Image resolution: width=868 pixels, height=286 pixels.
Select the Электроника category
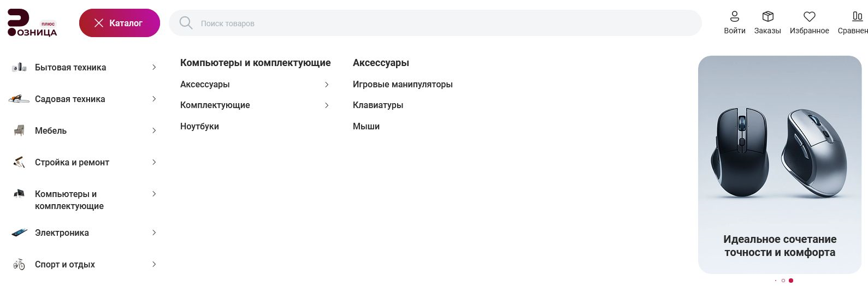(62, 233)
